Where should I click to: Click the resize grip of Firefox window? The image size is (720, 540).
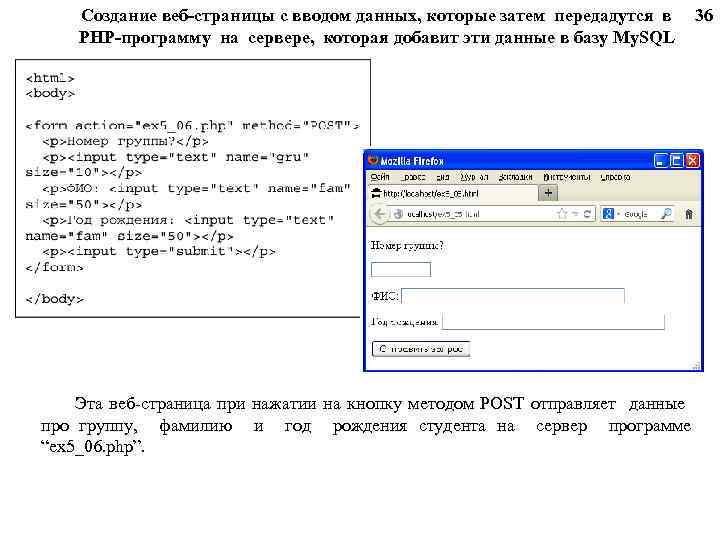coord(696,366)
